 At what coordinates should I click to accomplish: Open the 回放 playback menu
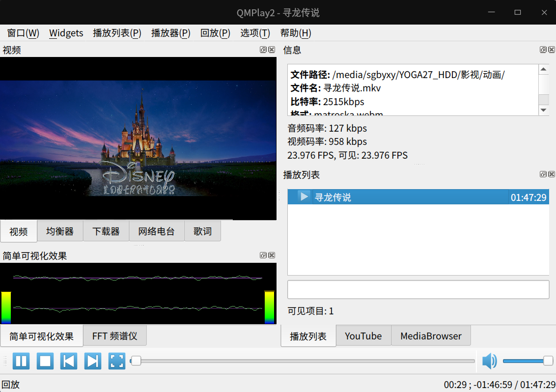215,33
